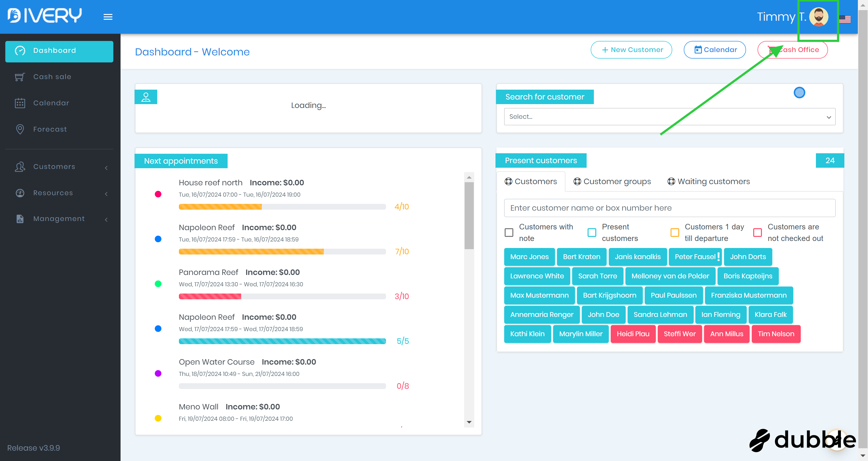
Task: Click the Panorama Reef 3/10 progress bar
Action: pyautogui.click(x=282, y=296)
